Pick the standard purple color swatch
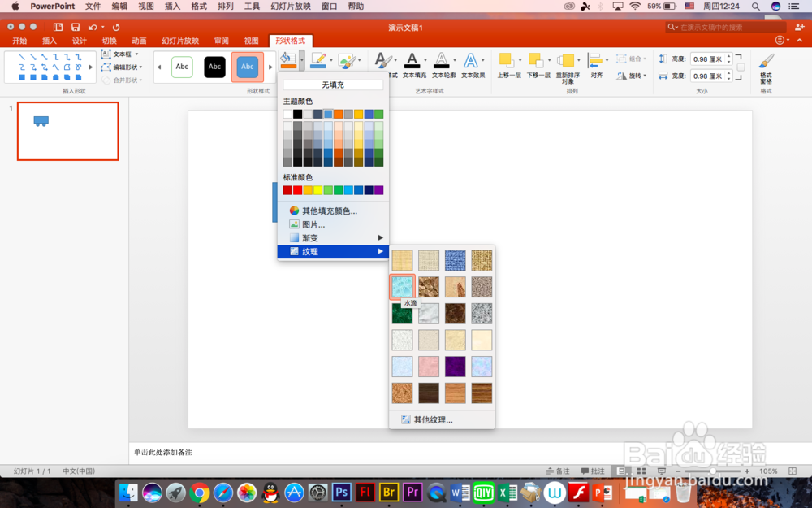 coord(379,190)
